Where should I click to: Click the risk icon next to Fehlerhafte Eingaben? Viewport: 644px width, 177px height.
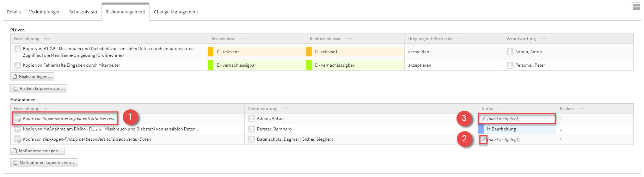tap(17, 65)
